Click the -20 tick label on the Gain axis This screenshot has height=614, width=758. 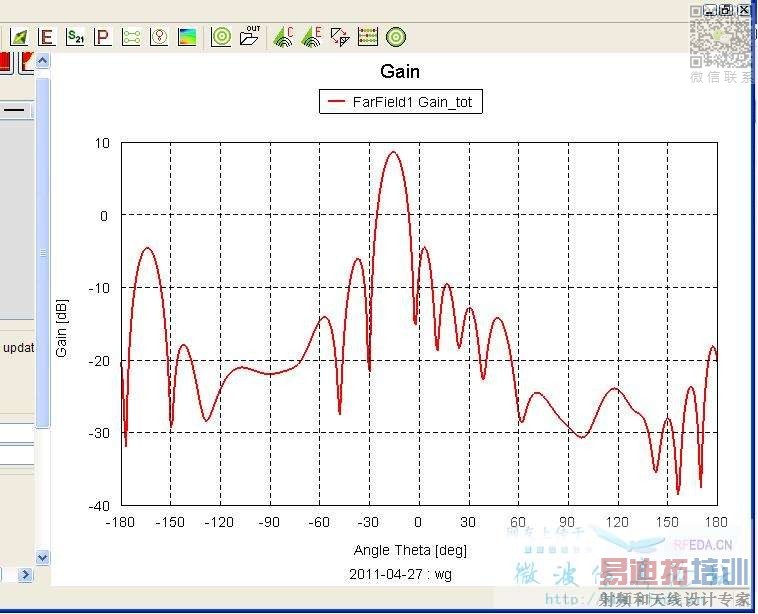[x=99, y=361]
